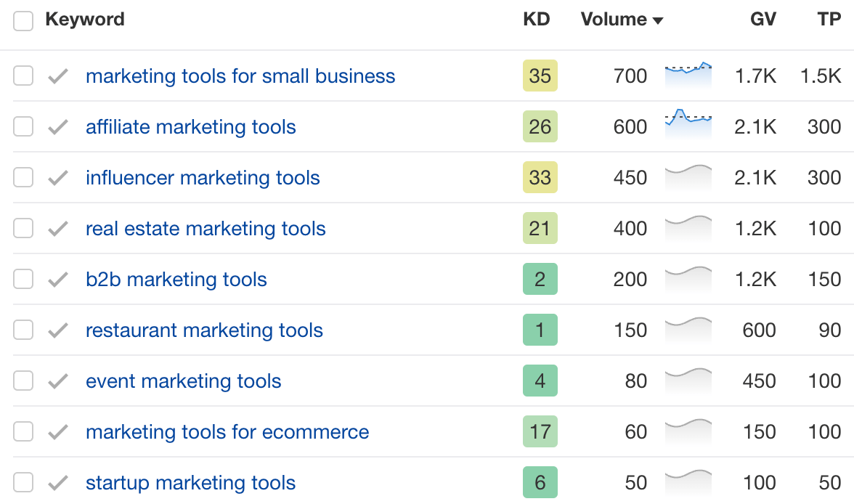Click the checkmark icon beside "marketing tools for small business"
The image size is (854, 504).
[x=57, y=76]
